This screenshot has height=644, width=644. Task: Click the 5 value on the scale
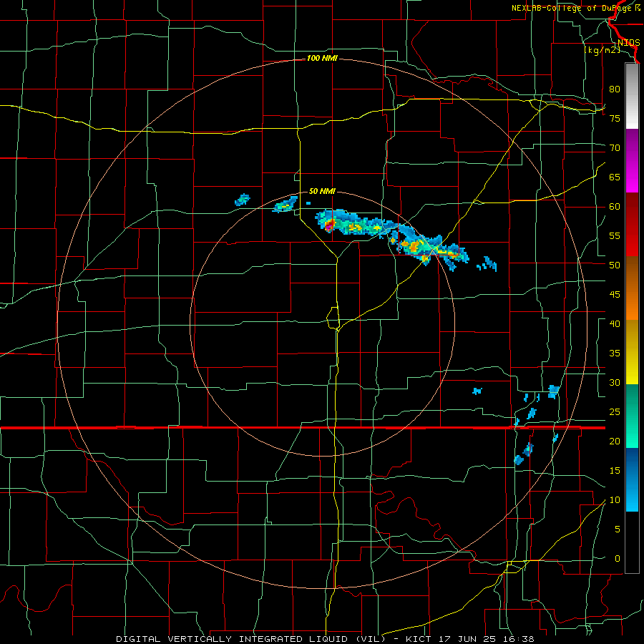[x=618, y=530]
